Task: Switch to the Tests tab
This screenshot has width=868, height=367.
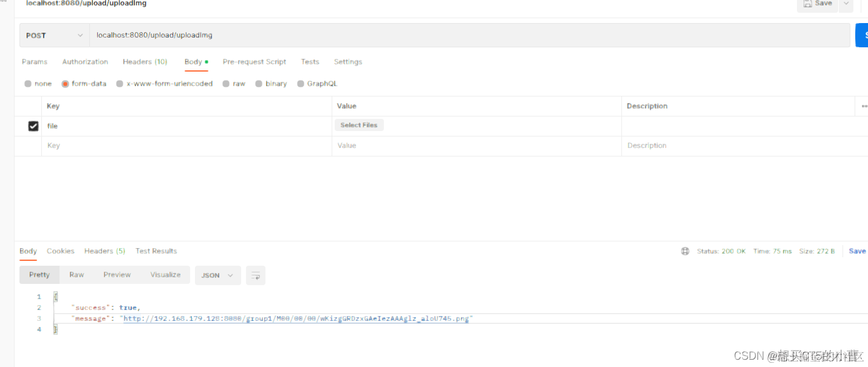Action: (310, 62)
